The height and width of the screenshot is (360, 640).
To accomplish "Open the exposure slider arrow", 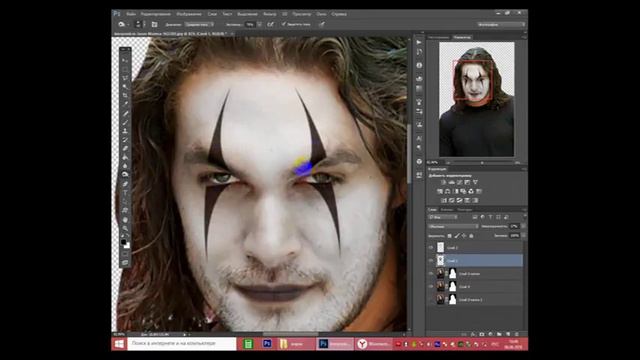I will (259, 24).
